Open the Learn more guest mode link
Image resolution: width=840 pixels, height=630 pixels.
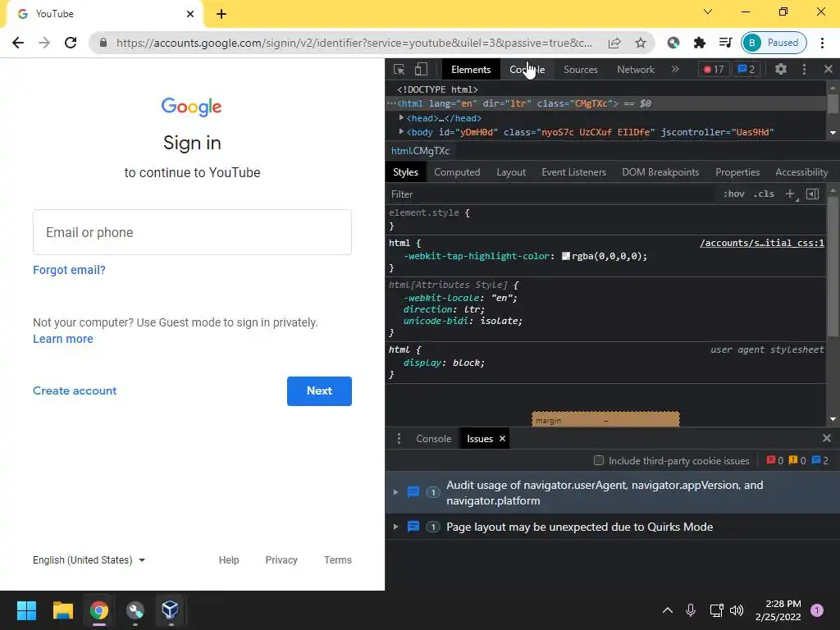click(x=63, y=339)
